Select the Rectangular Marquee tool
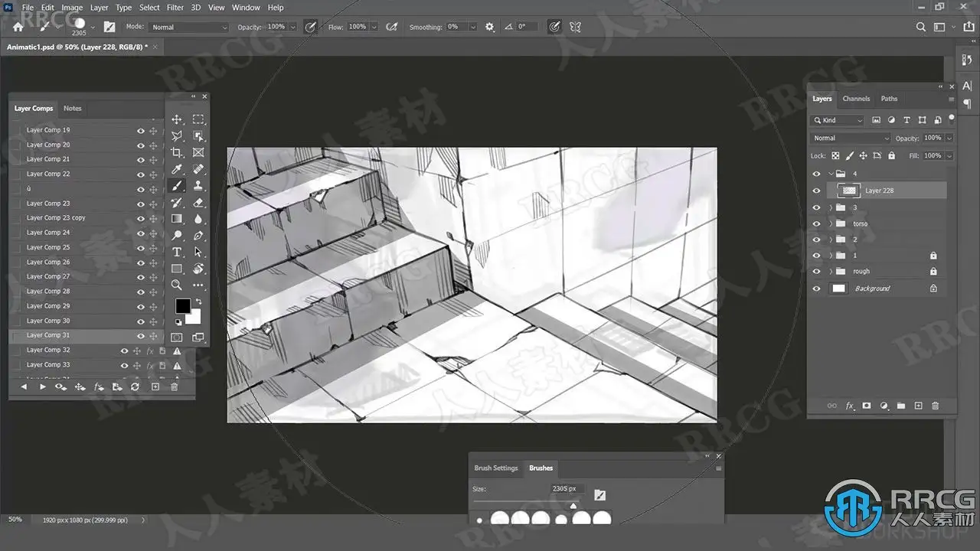The height and width of the screenshot is (551, 980). point(198,119)
